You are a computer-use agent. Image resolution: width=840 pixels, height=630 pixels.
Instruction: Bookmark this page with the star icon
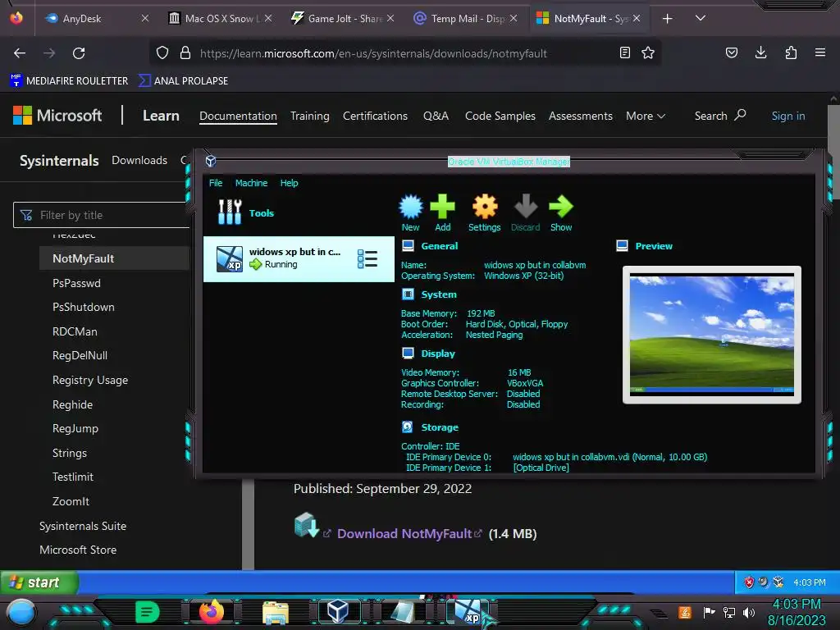pyautogui.click(x=648, y=53)
